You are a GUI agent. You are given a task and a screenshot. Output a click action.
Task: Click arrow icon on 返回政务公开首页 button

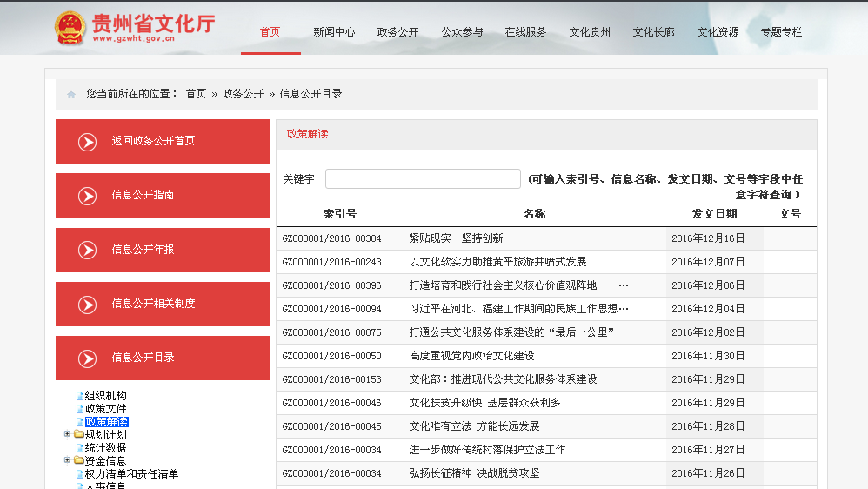[x=87, y=142]
